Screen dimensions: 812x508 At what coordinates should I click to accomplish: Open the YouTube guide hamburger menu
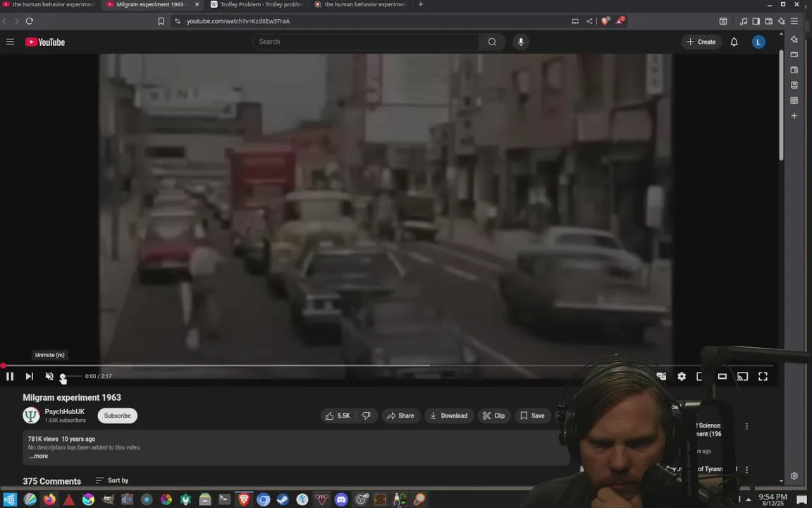coord(10,42)
